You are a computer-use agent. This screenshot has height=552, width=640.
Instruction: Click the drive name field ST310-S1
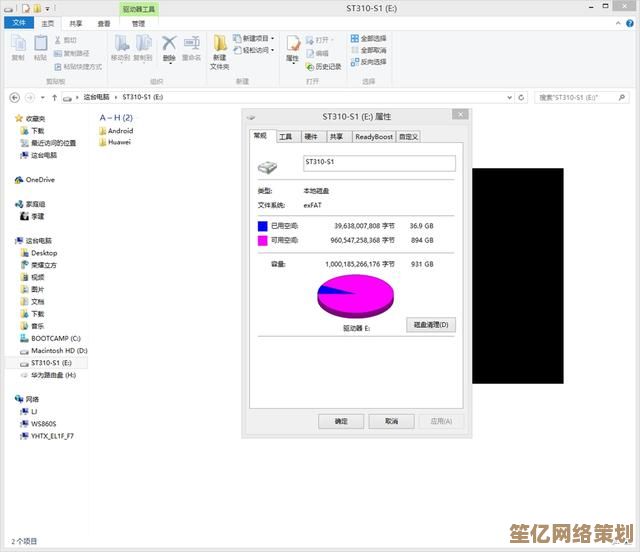pyautogui.click(x=378, y=162)
